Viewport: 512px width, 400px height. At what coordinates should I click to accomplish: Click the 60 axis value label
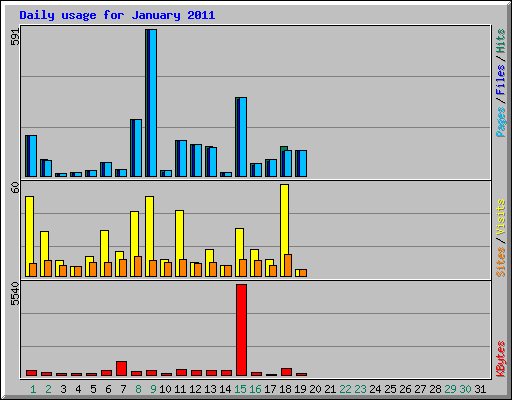15,187
